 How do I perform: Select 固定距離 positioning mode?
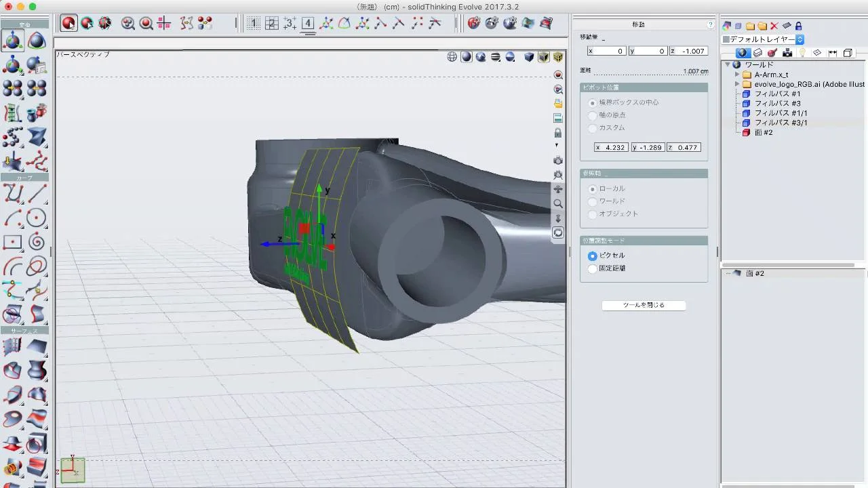click(593, 268)
